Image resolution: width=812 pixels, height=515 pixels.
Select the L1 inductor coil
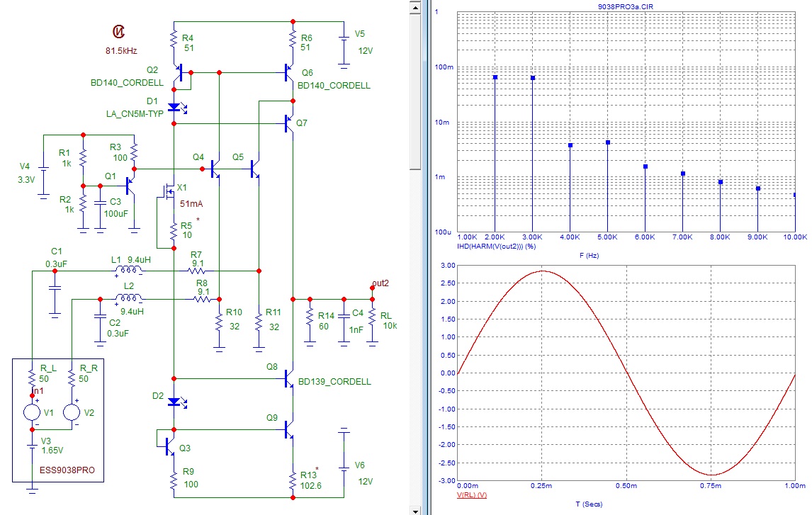coord(127,271)
